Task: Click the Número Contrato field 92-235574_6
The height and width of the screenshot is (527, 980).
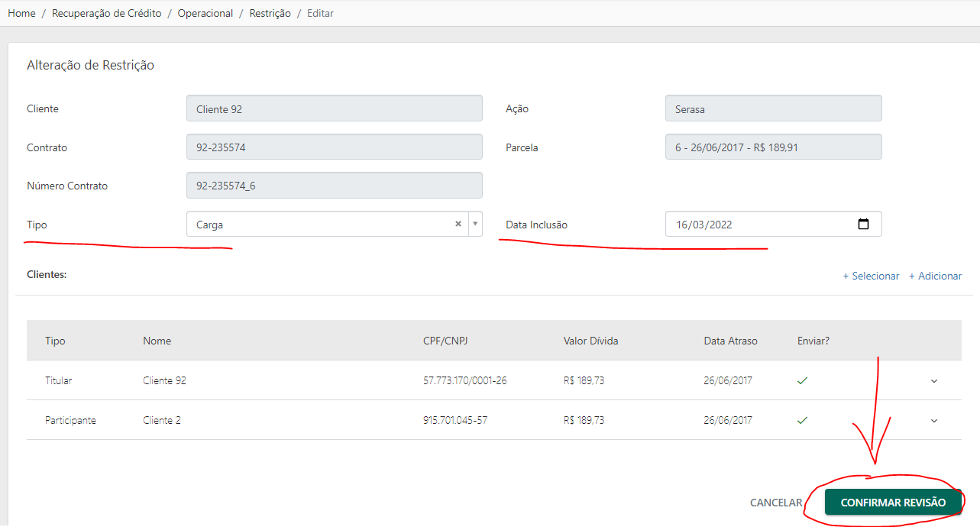Action: (x=335, y=186)
